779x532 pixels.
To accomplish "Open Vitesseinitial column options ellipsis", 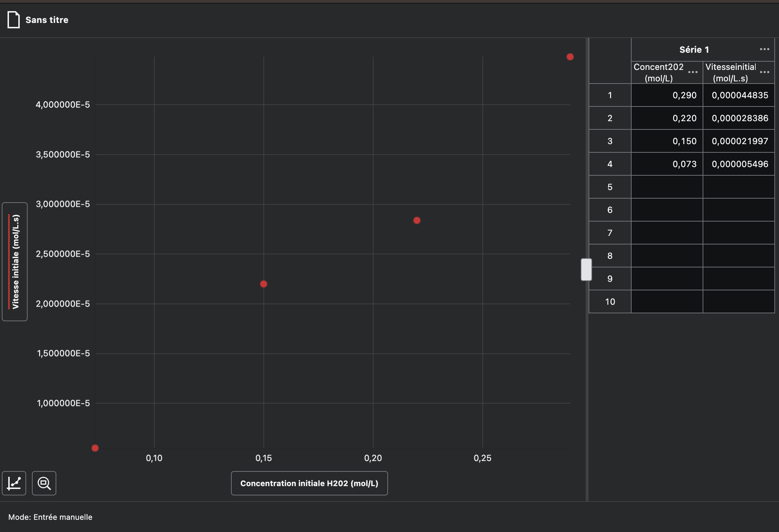I will click(x=764, y=72).
